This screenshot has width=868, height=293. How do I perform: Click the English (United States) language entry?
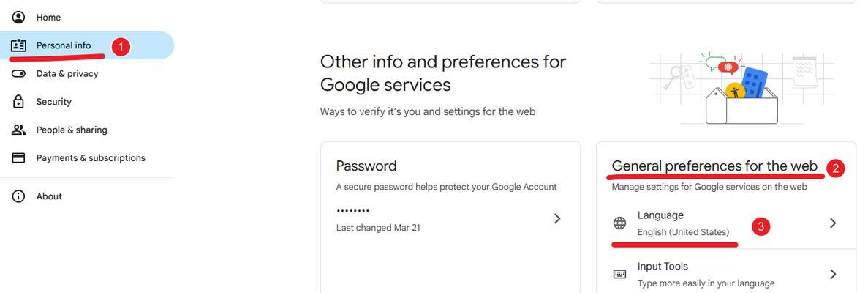683,232
